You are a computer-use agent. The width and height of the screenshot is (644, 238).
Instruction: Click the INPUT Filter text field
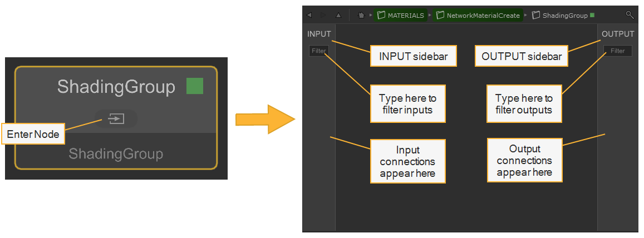click(319, 51)
